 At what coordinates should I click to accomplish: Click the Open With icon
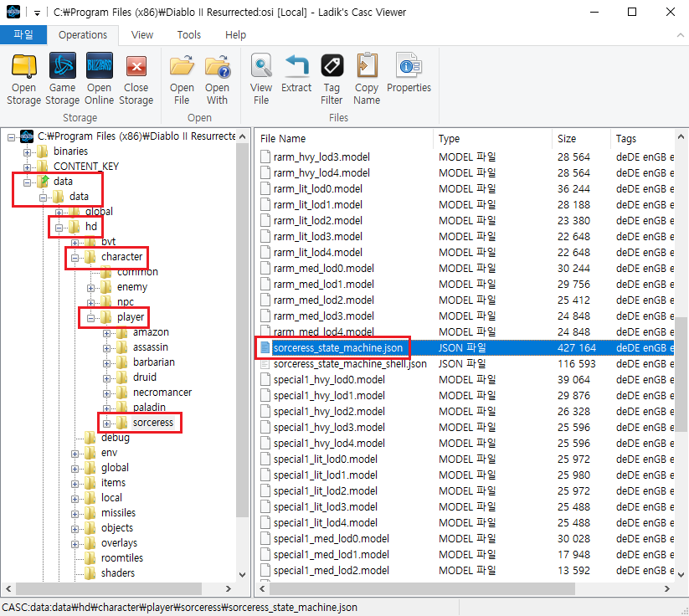point(217,66)
